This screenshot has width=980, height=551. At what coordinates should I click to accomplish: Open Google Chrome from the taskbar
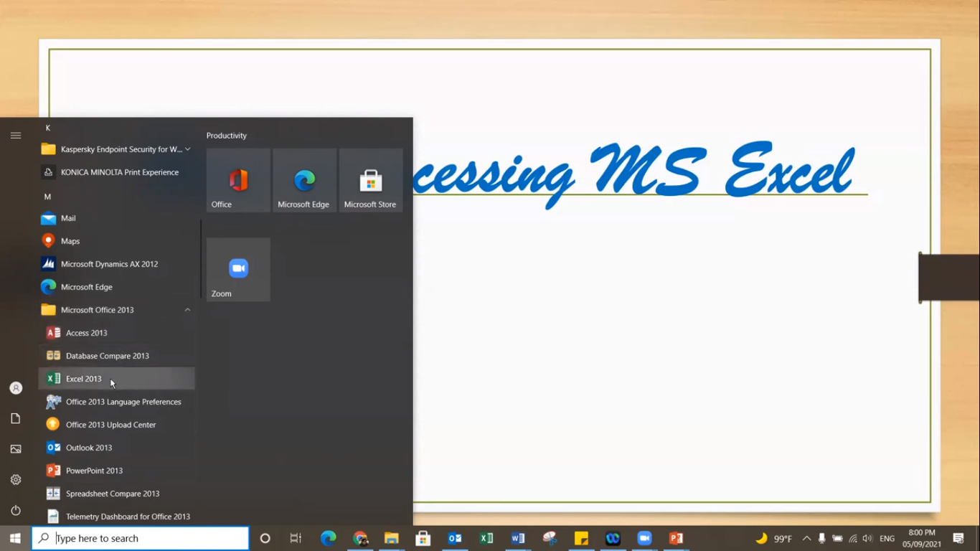[360, 538]
